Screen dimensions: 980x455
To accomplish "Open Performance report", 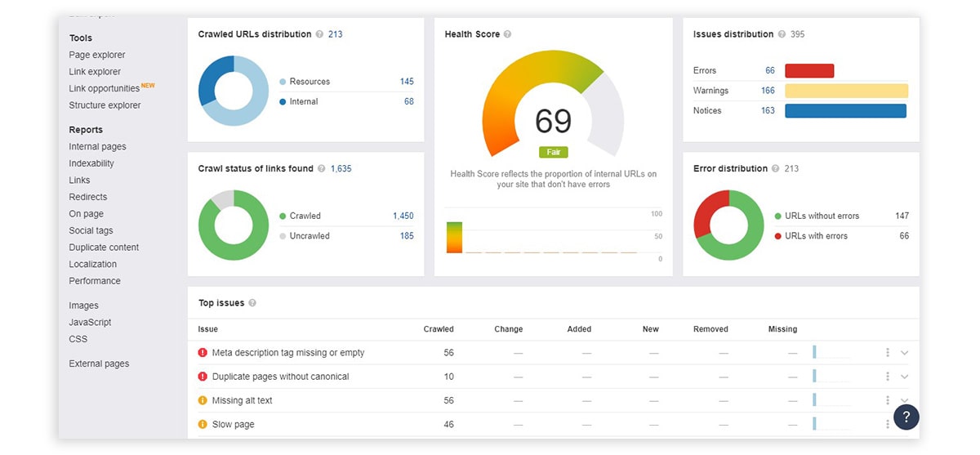I will pos(95,281).
